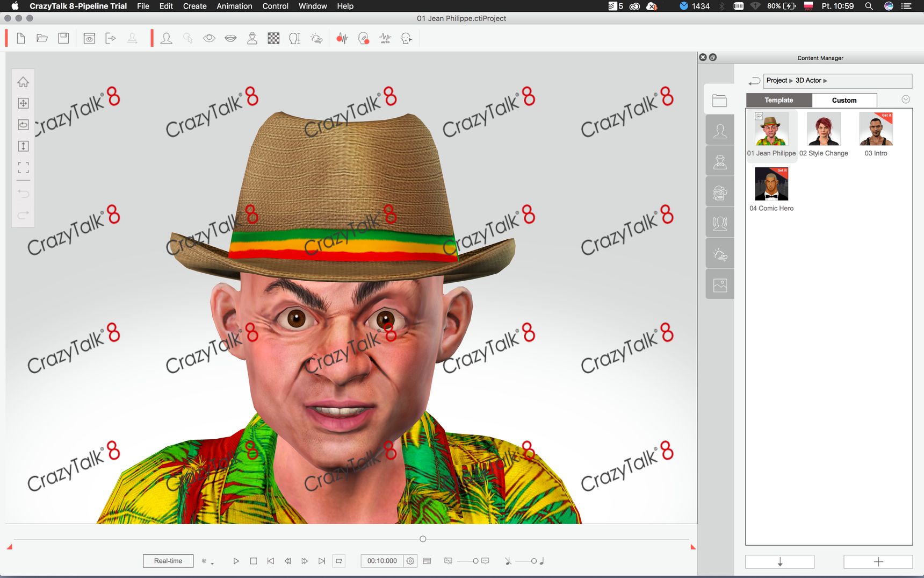The image size is (924, 578).
Task: Click the playhead on the timeline scrubber
Action: point(423,539)
